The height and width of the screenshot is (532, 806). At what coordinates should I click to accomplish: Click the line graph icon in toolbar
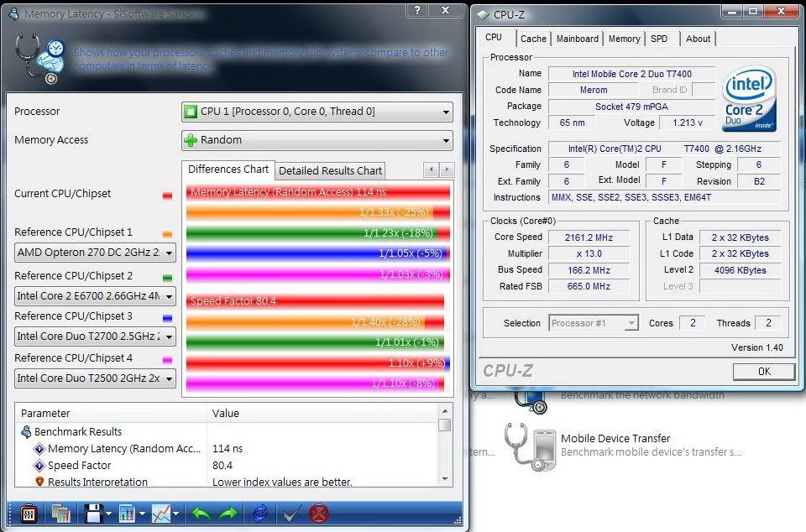161,513
